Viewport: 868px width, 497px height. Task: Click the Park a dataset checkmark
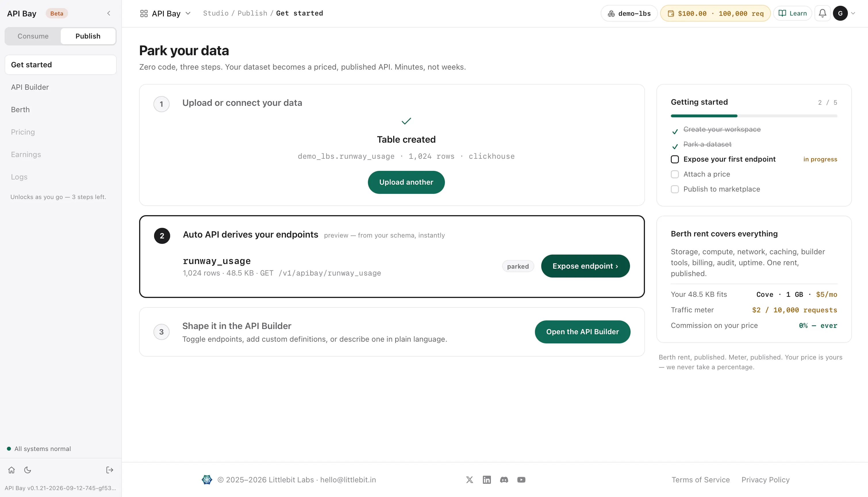pos(675,146)
